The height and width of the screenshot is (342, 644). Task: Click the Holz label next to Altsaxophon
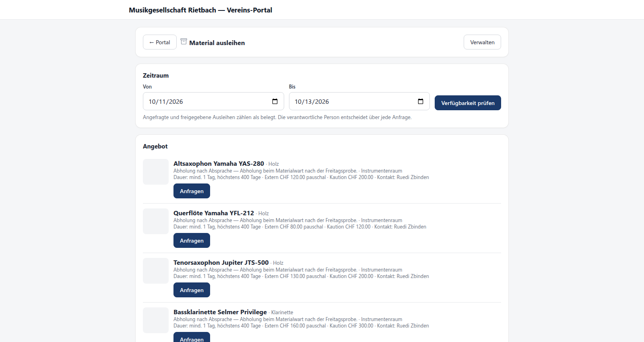pyautogui.click(x=274, y=164)
